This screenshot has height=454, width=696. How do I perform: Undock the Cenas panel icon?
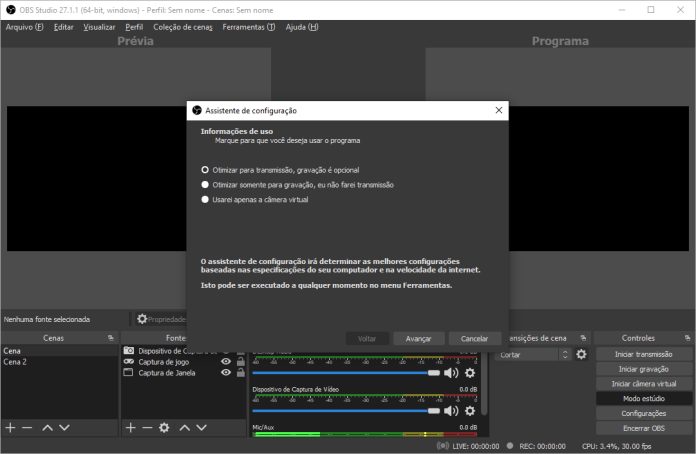click(111, 338)
